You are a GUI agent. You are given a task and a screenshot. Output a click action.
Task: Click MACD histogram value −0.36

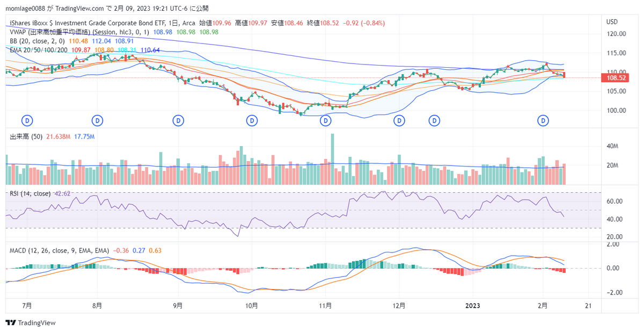coord(121,250)
